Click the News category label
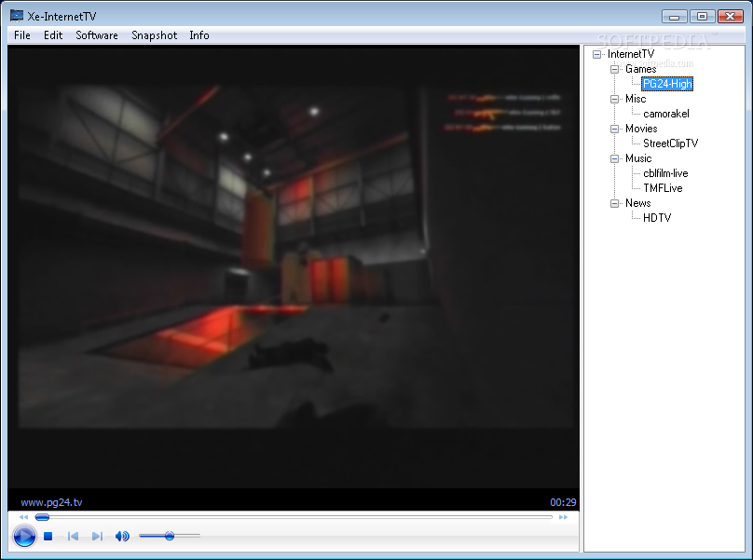Screen dimensions: 753x560 coord(637,203)
